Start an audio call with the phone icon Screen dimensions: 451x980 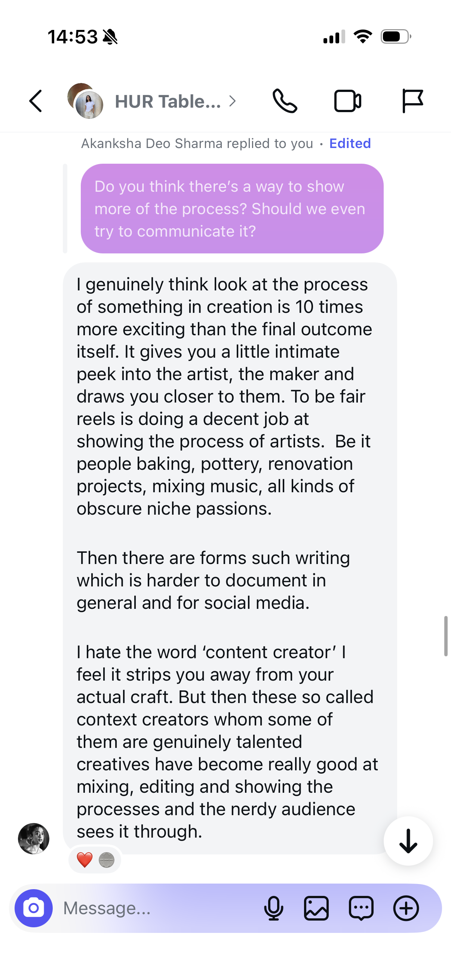pos(285,101)
